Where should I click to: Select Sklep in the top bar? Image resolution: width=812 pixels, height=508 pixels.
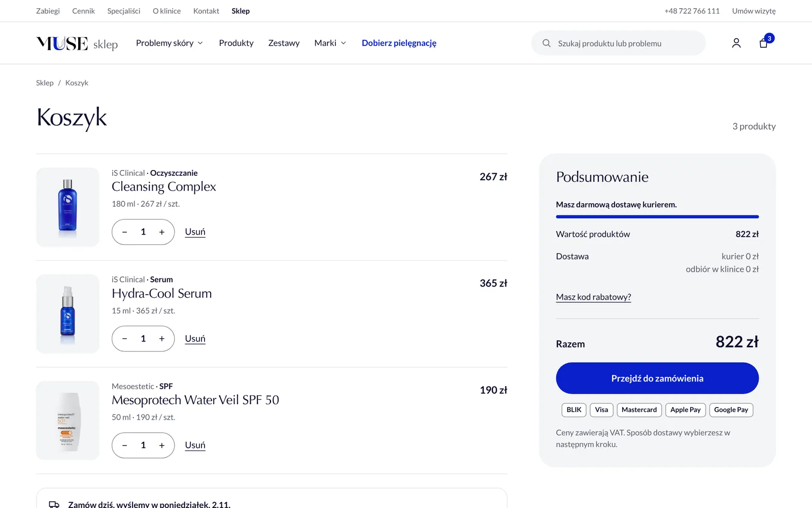[x=241, y=11]
